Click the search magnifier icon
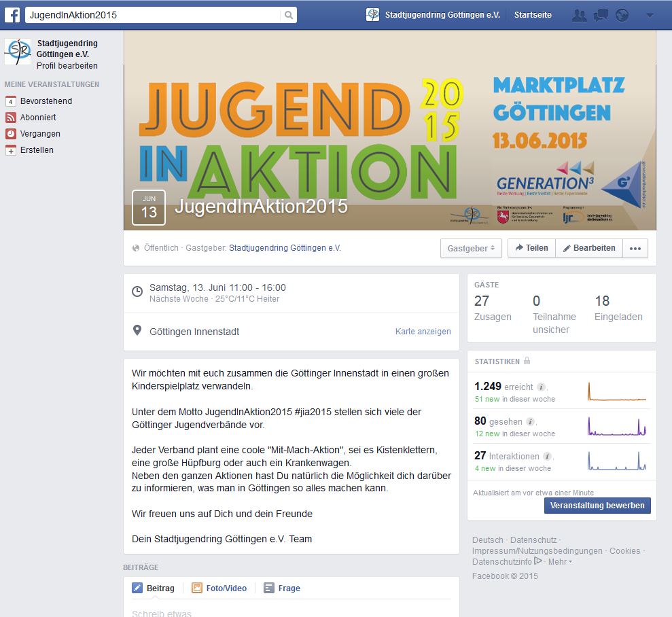This screenshot has width=672, height=617. [x=289, y=15]
